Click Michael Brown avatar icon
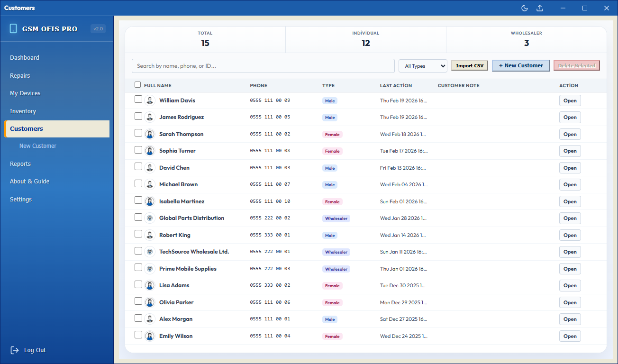 tap(150, 184)
